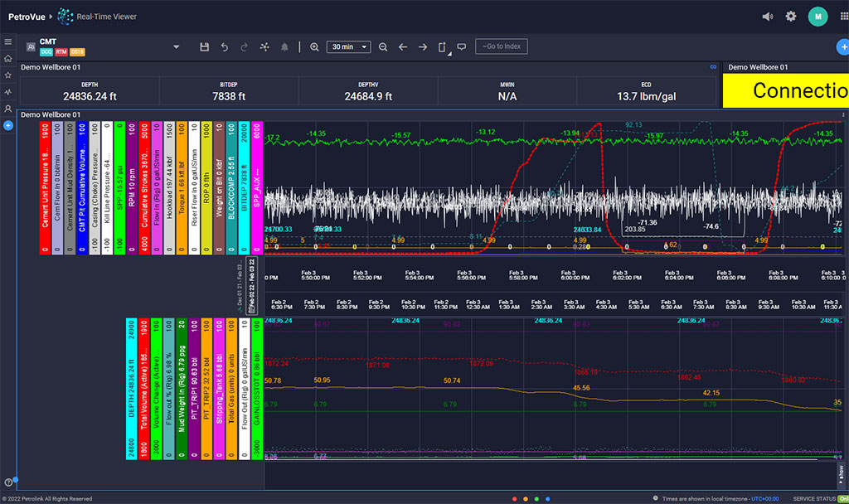The image size is (849, 504).
Task: Save the current view layout
Action: [x=204, y=47]
